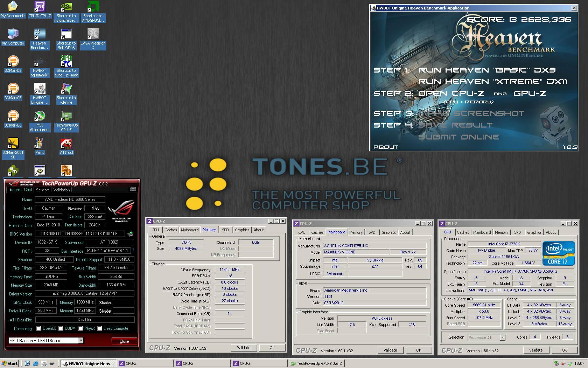Open the Mainboard tab in the Memory CPU-Z window
Viewport: 588px width, 368px height.
(x=190, y=230)
